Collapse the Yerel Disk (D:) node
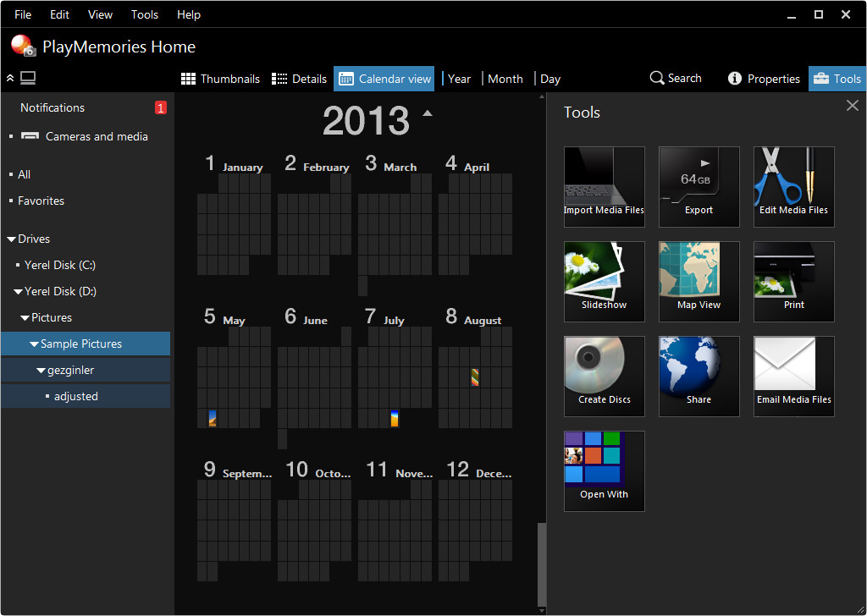 (x=18, y=292)
